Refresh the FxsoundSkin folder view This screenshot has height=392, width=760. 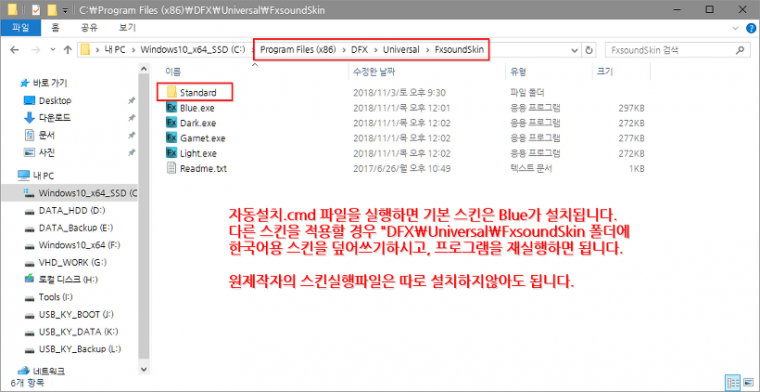(x=589, y=50)
